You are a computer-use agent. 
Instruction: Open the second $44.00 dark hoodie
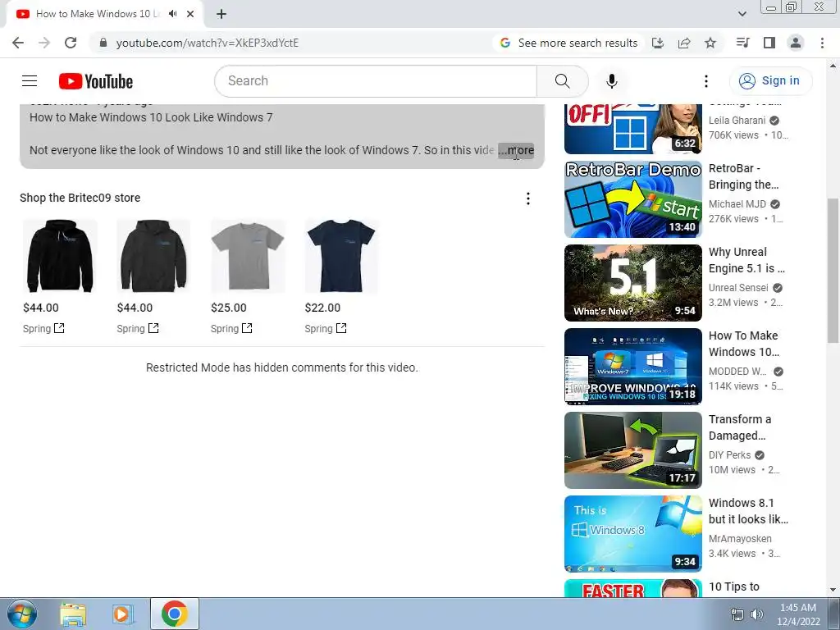(x=153, y=256)
